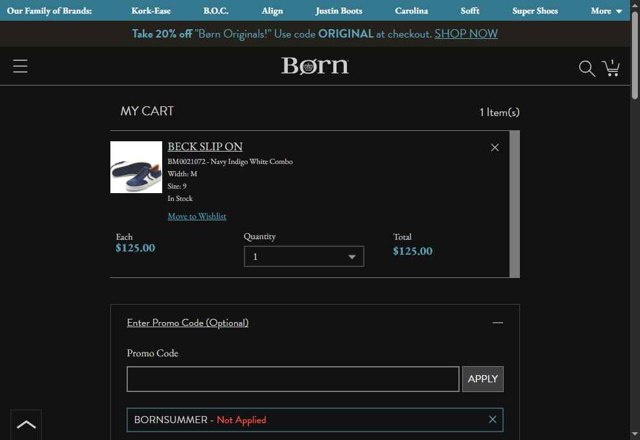Viewport: 640px width, 440px height.
Task: Open B.O.C. brand link
Action: 216,11
